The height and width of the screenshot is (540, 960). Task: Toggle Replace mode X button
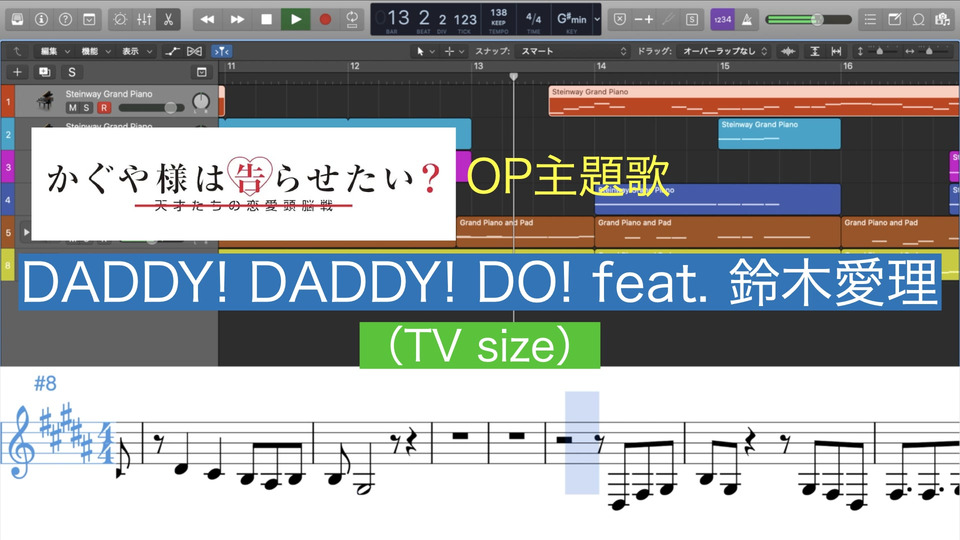[620, 20]
